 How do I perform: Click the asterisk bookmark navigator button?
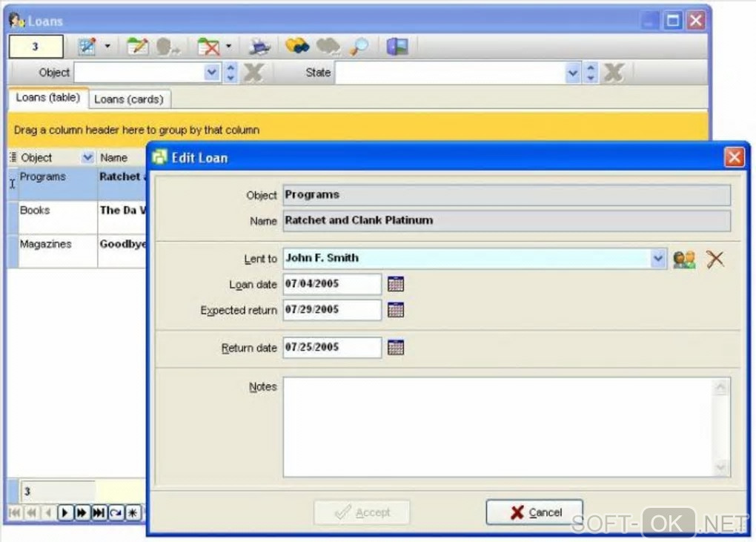[132, 512]
